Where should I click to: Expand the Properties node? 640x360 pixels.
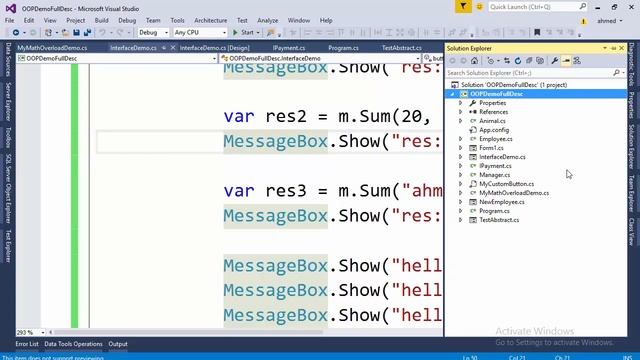(460, 103)
